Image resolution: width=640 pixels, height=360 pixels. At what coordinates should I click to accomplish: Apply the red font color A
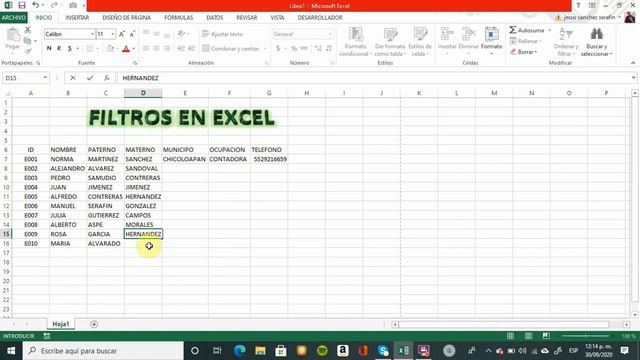(x=126, y=49)
